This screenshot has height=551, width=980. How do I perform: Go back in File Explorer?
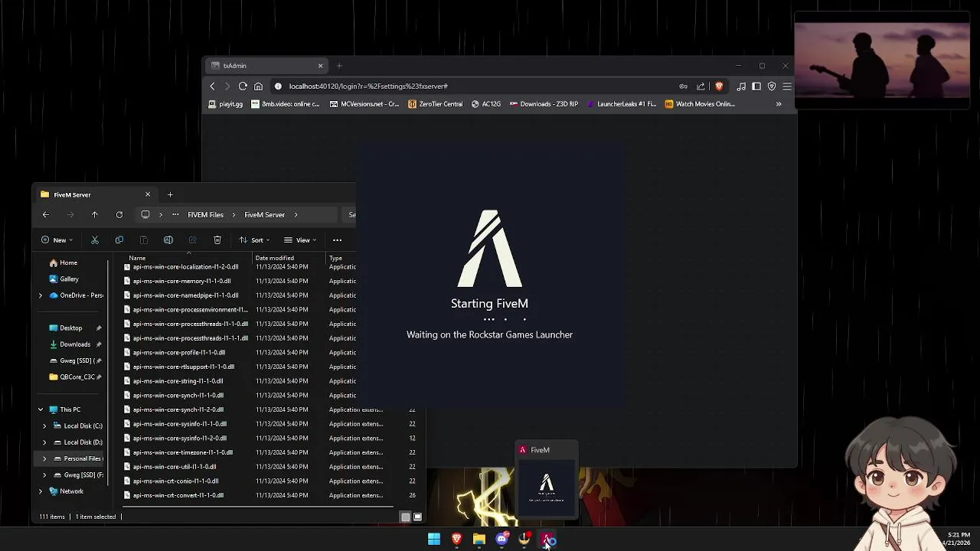46,215
